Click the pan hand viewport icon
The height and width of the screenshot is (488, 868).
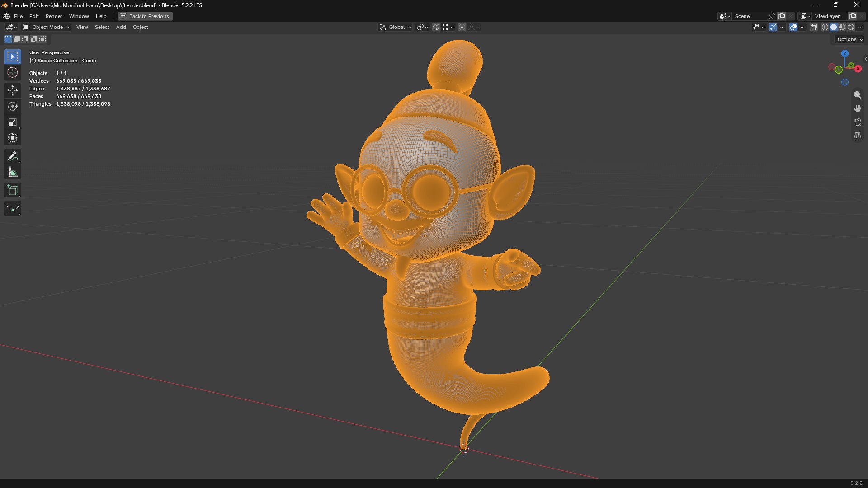[858, 108]
